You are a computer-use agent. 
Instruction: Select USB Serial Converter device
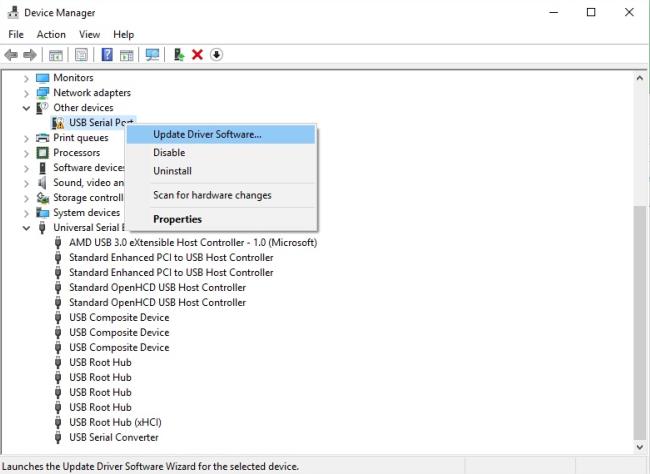point(113,437)
